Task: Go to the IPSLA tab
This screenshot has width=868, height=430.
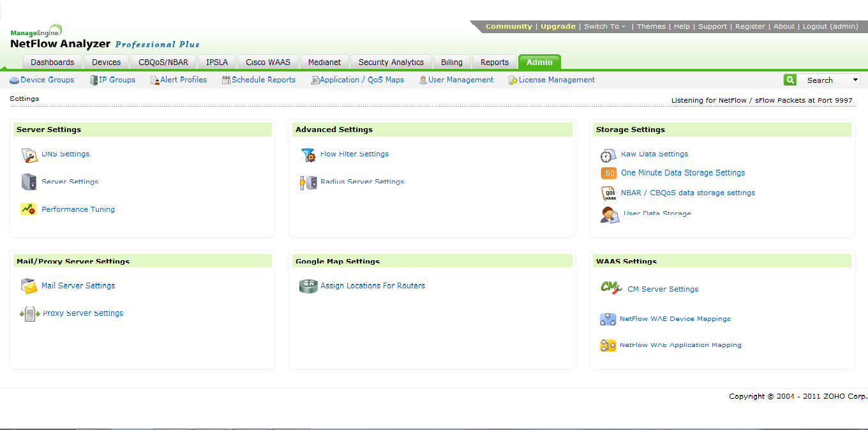Action: click(x=217, y=63)
